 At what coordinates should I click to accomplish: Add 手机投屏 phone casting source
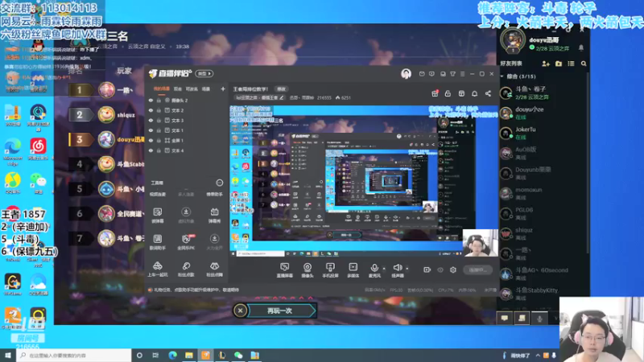click(x=330, y=270)
